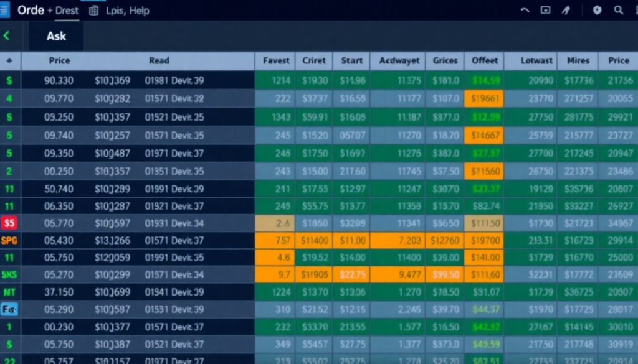Click the curved arrow icon in top bar
638x364 pixels.
tap(525, 10)
